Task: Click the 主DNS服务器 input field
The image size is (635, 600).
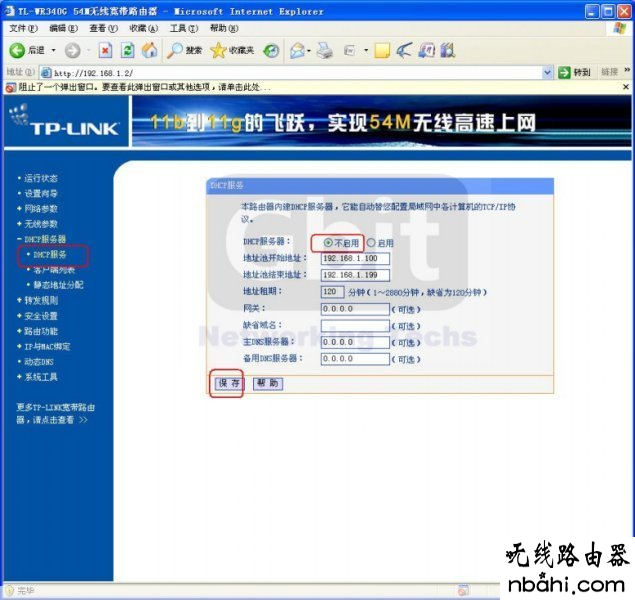Action: click(x=355, y=342)
